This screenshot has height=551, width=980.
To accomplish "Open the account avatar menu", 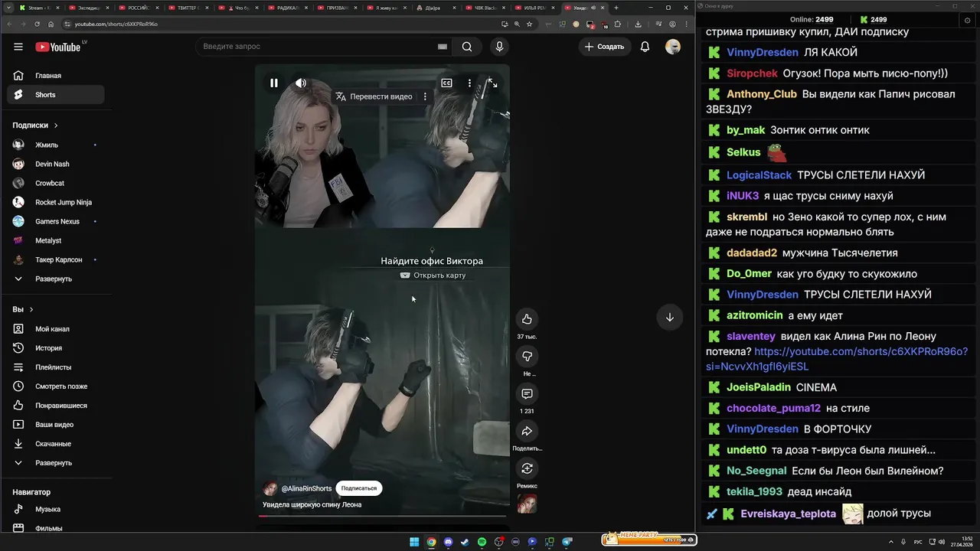I will pos(673,47).
